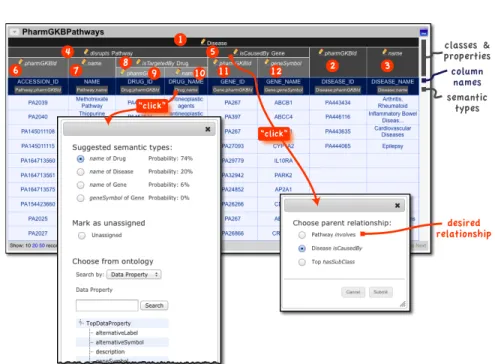Open the Search by Data Property dropdown
This screenshot has width=495, height=364.
click(x=134, y=274)
